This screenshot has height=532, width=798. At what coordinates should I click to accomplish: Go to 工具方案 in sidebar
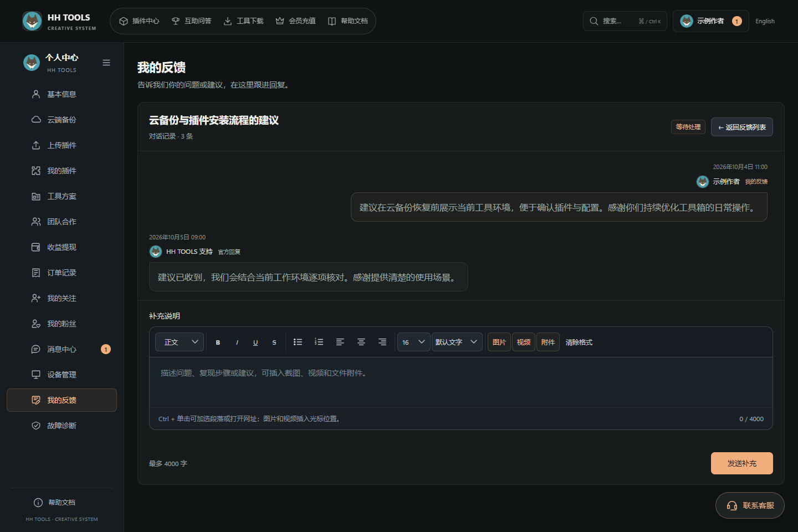[x=62, y=196]
